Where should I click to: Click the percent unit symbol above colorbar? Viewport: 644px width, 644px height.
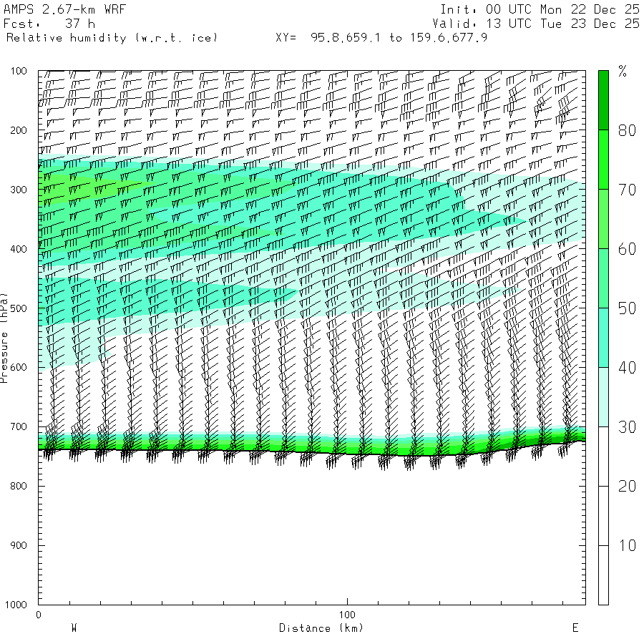coord(623,72)
